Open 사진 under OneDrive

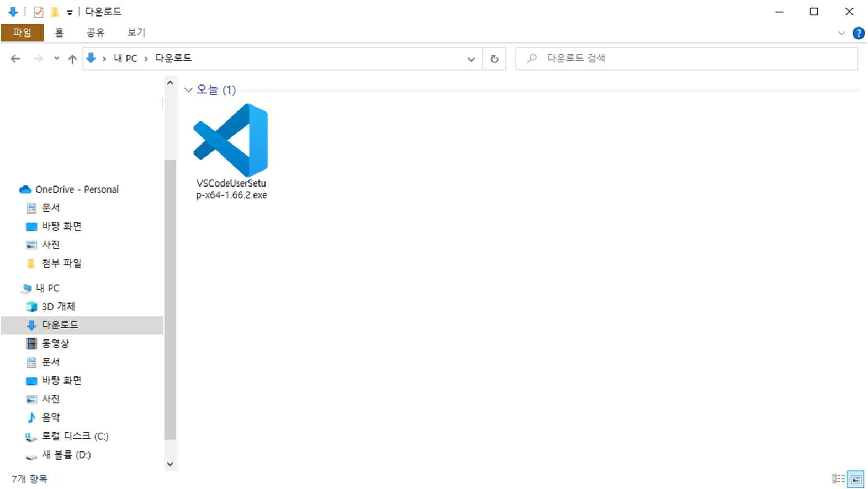(51, 244)
